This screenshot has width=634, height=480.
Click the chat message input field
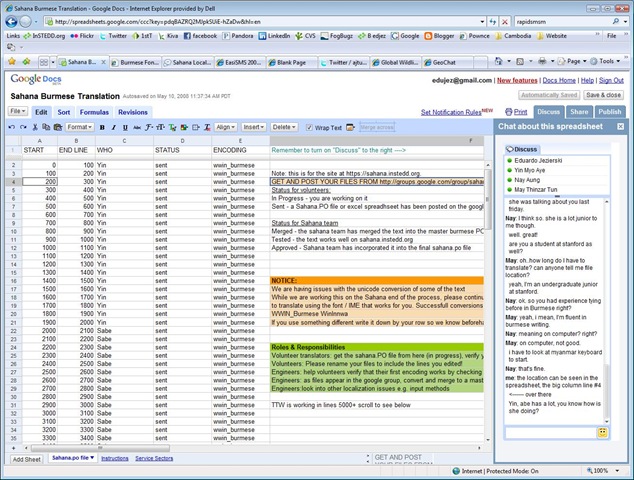tap(550, 433)
